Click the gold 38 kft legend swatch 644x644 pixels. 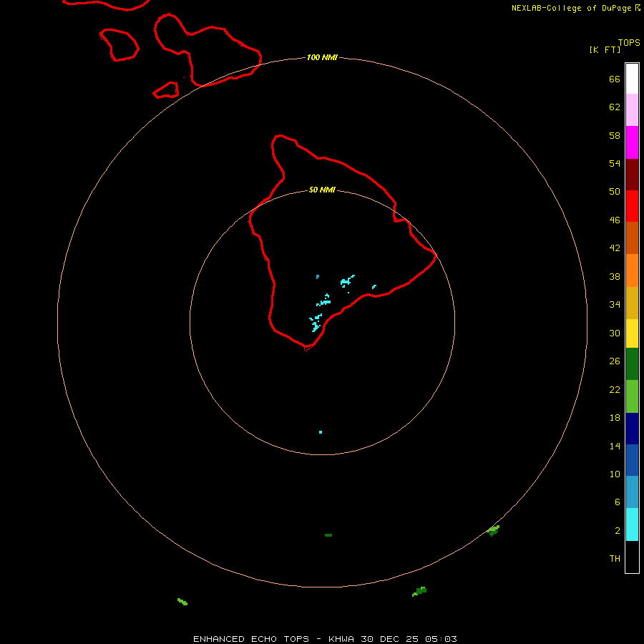(632, 303)
